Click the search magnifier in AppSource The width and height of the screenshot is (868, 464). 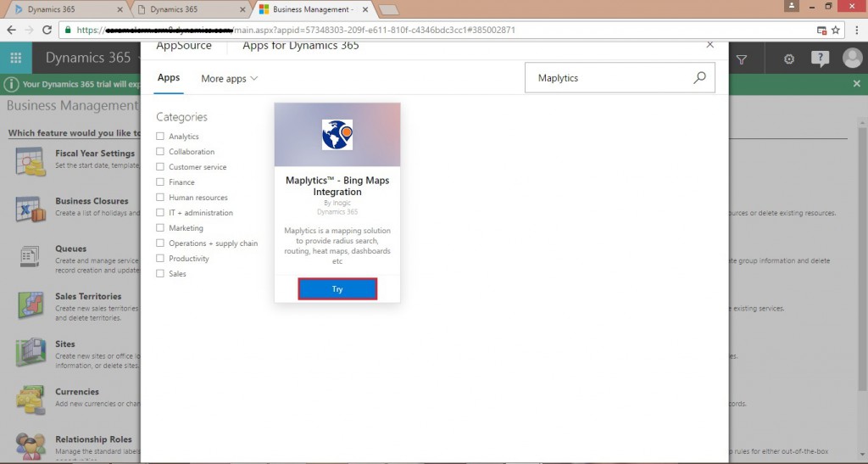tap(699, 77)
